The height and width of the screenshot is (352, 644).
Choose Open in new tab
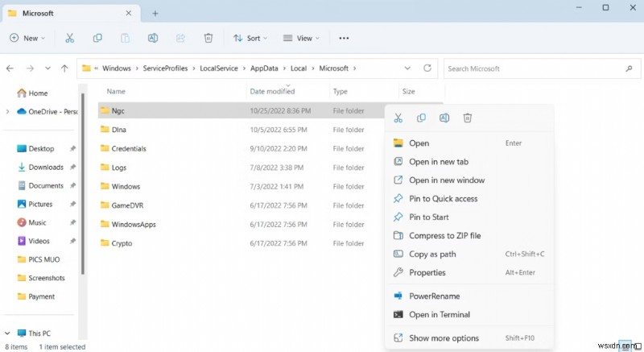coord(438,162)
